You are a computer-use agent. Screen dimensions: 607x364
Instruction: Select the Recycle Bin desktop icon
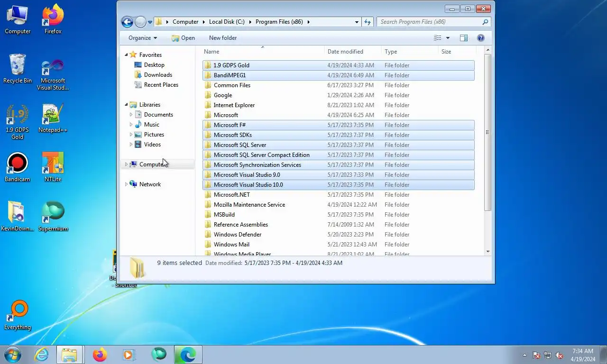click(x=18, y=69)
